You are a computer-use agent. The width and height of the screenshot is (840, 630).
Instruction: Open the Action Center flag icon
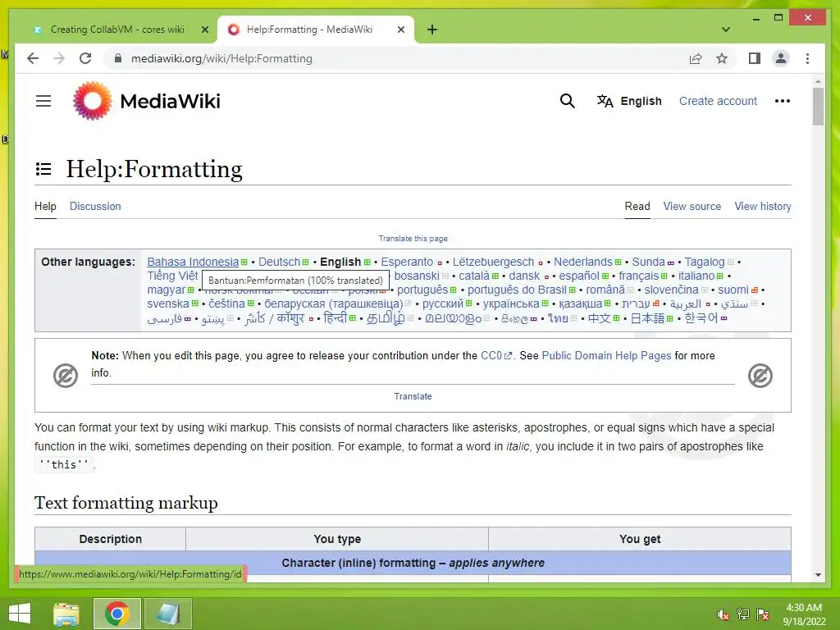(x=763, y=614)
